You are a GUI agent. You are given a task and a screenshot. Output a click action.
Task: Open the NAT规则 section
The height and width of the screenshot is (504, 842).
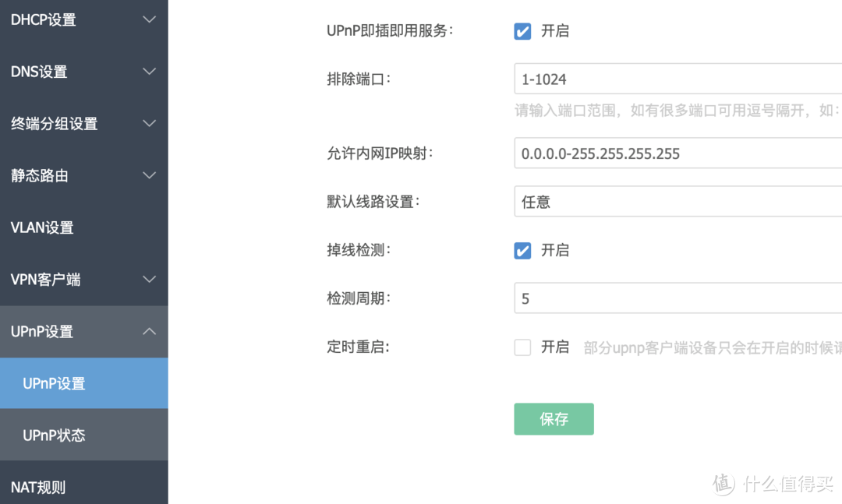pos(83,486)
